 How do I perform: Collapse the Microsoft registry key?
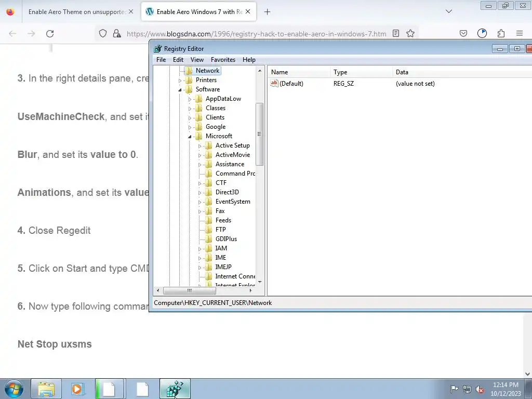[x=190, y=137]
